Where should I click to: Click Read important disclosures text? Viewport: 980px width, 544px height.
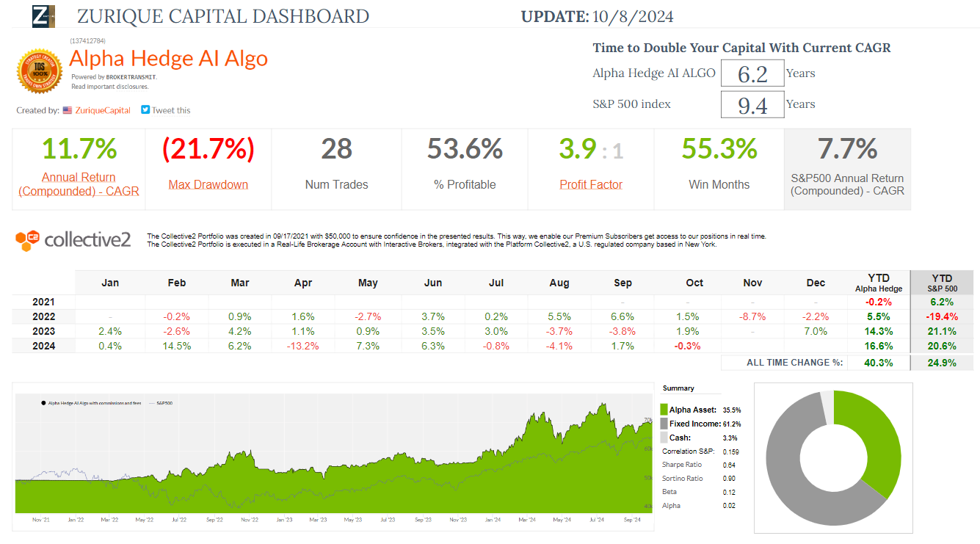tap(110, 86)
